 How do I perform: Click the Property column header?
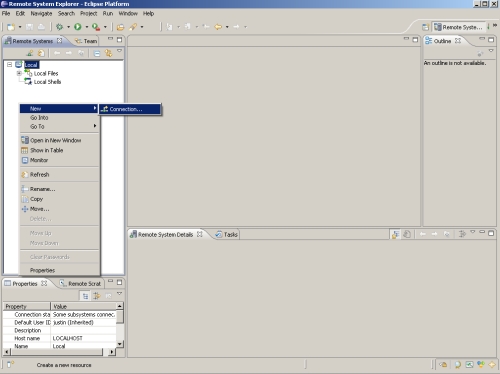(x=27, y=306)
